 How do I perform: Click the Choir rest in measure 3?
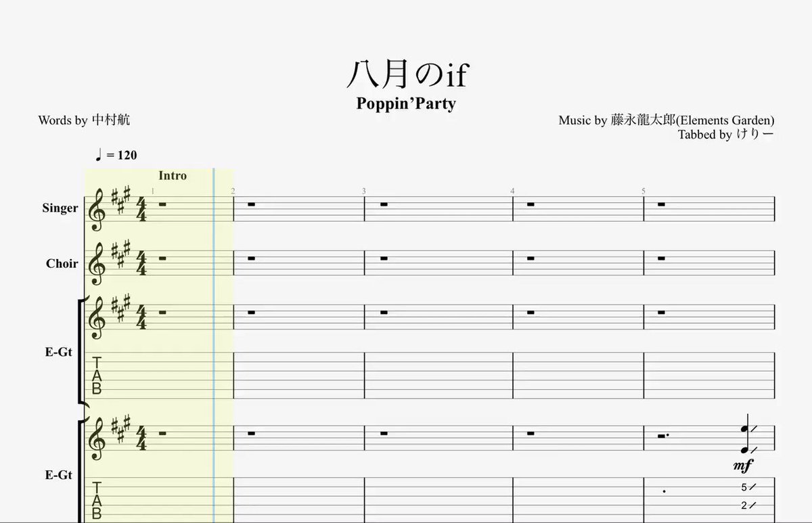coord(384,259)
